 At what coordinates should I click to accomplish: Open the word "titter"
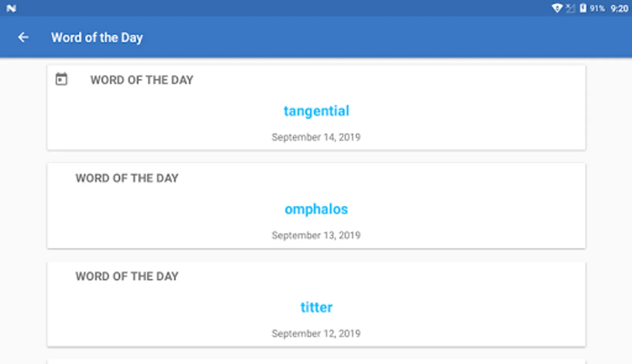316,307
